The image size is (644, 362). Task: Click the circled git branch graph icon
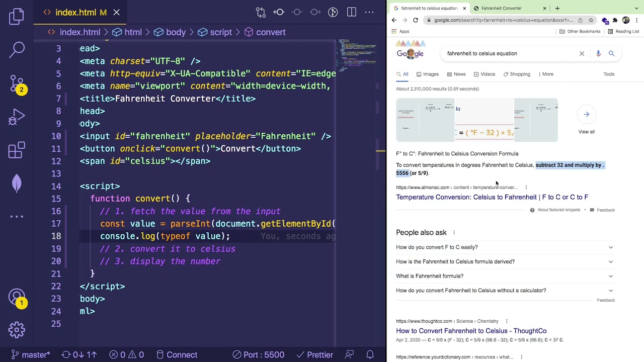[333, 12]
